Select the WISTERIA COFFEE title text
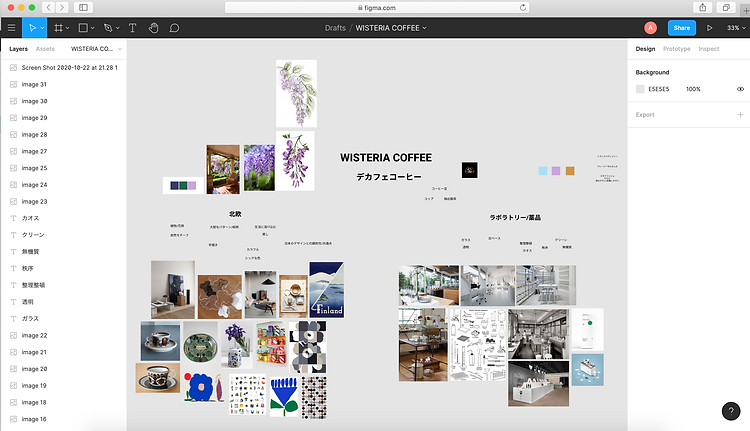 point(386,157)
